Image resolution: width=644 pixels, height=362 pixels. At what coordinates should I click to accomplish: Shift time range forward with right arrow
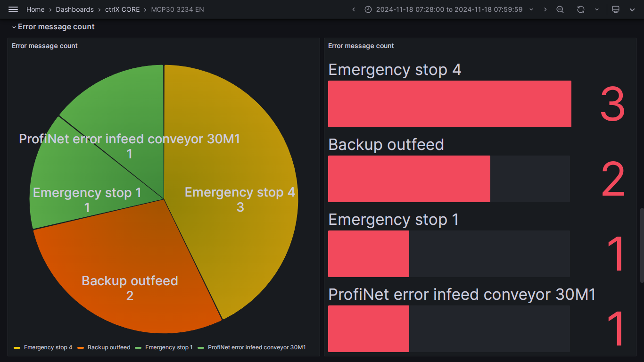(x=545, y=9)
